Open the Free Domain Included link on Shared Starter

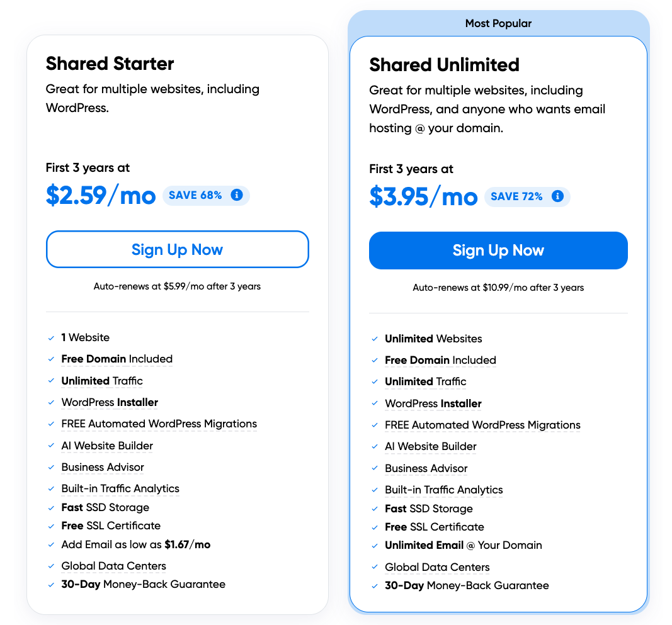(117, 359)
